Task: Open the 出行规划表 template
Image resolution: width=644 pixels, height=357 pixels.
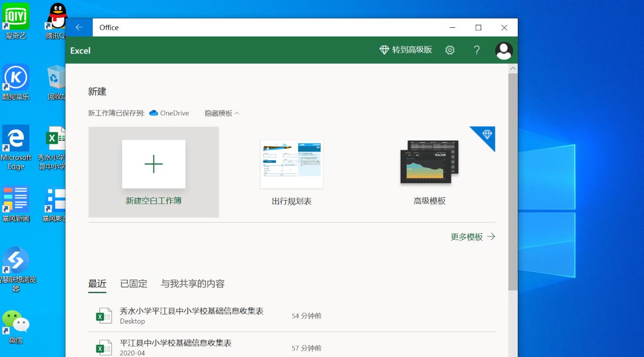Action: 291,165
